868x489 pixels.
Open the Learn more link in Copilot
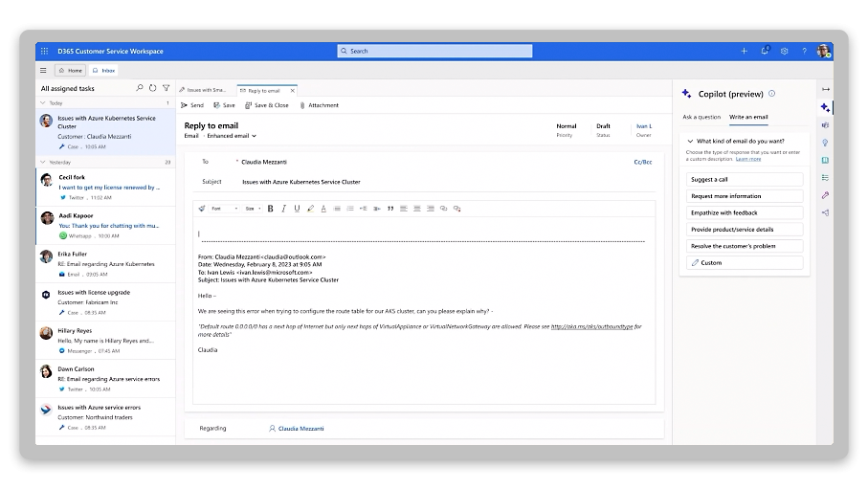748,159
